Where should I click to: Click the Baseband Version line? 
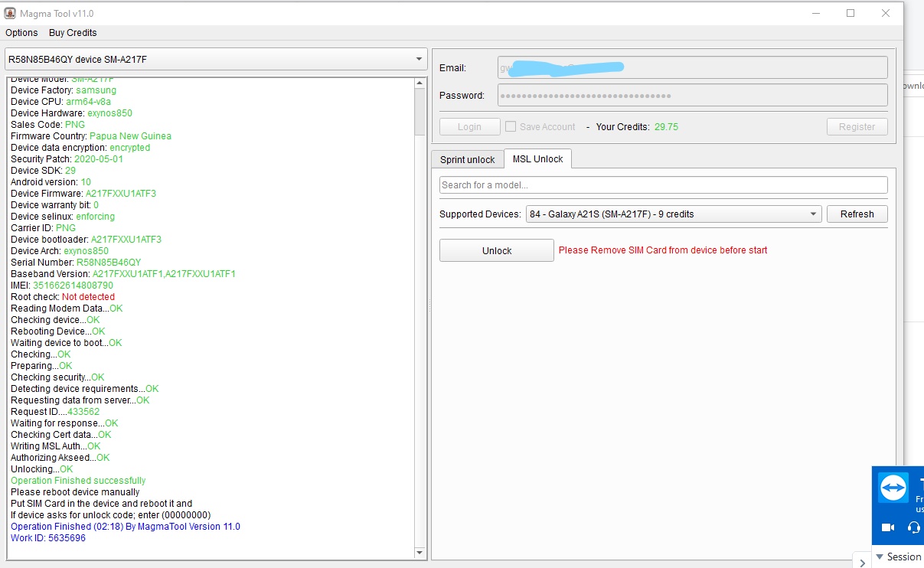[x=123, y=274]
